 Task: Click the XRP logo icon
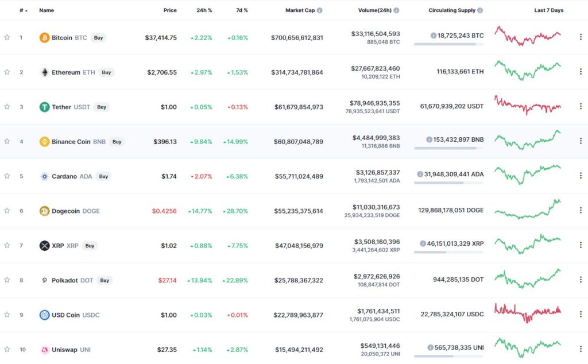pos(44,246)
